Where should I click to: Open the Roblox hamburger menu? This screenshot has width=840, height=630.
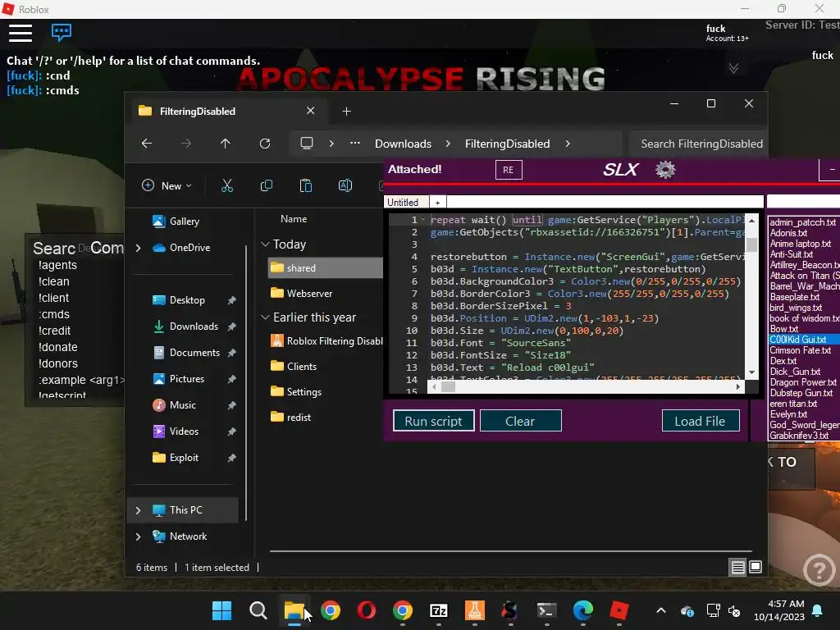(x=21, y=33)
